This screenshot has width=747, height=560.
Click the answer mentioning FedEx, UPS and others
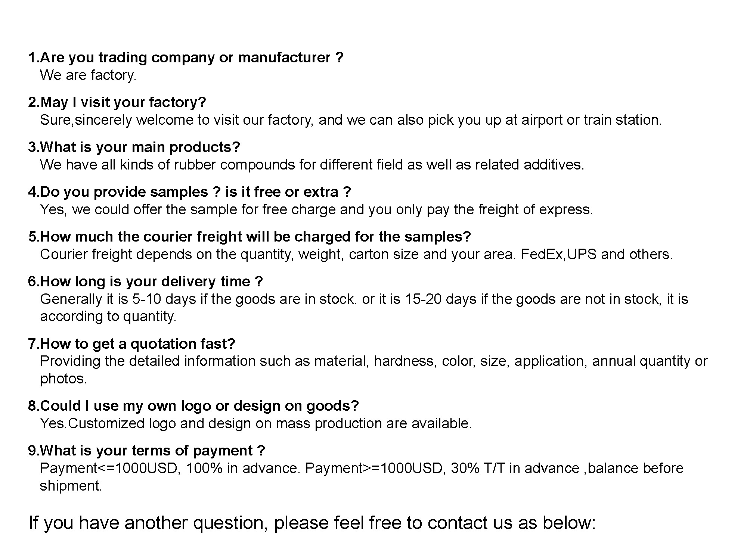pos(356,254)
